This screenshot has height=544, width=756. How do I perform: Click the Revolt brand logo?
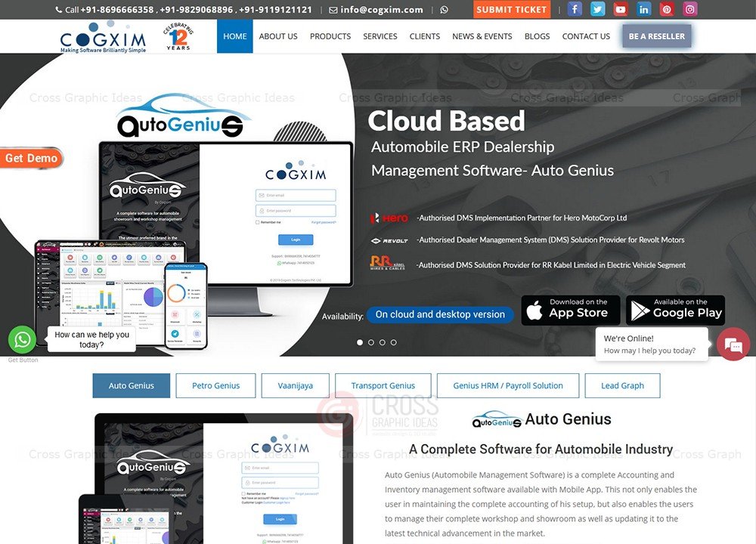(389, 240)
